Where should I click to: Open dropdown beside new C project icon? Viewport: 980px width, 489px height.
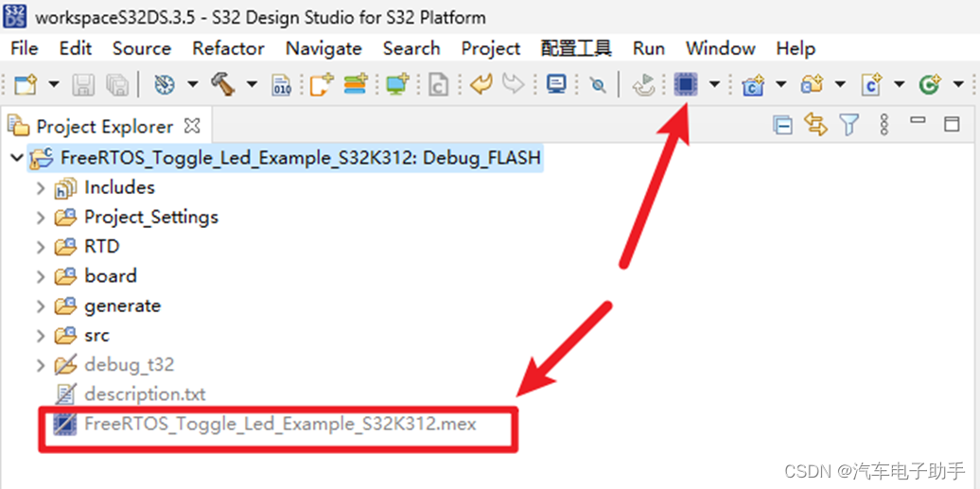coord(781,84)
